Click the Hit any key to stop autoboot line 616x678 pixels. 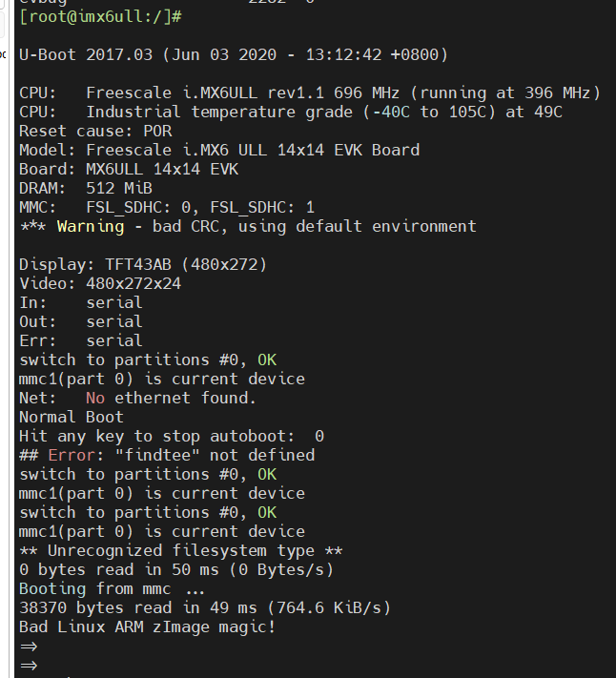coord(172,437)
